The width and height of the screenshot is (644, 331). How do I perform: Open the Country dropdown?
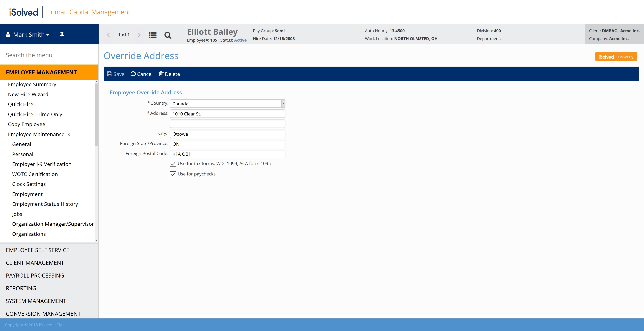coord(283,104)
